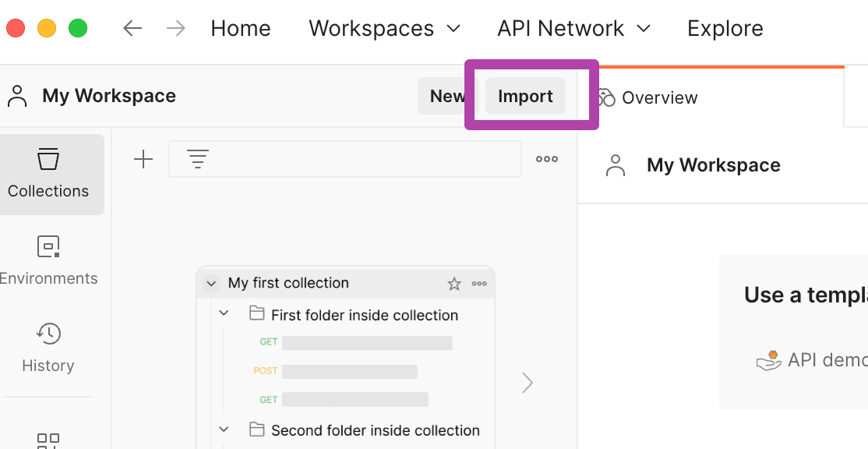Click the My Workspace header in sidebar
The height and width of the screenshot is (449, 868).
[109, 96]
